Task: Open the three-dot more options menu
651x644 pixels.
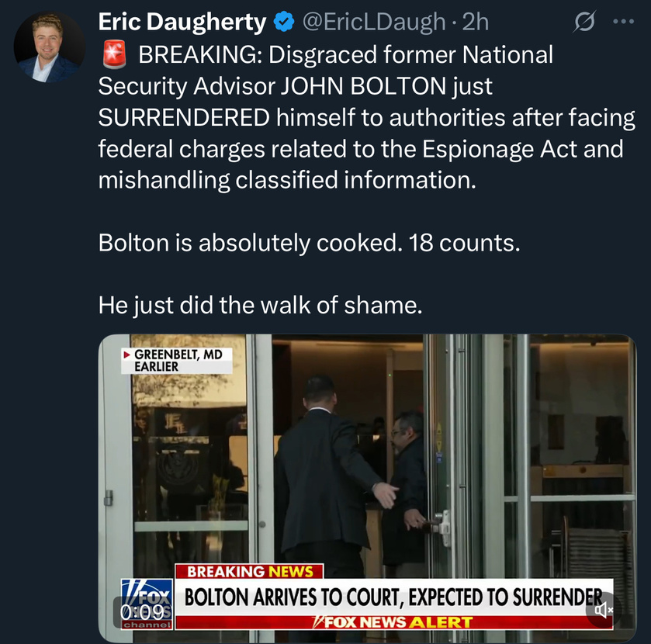Action: coord(623,23)
